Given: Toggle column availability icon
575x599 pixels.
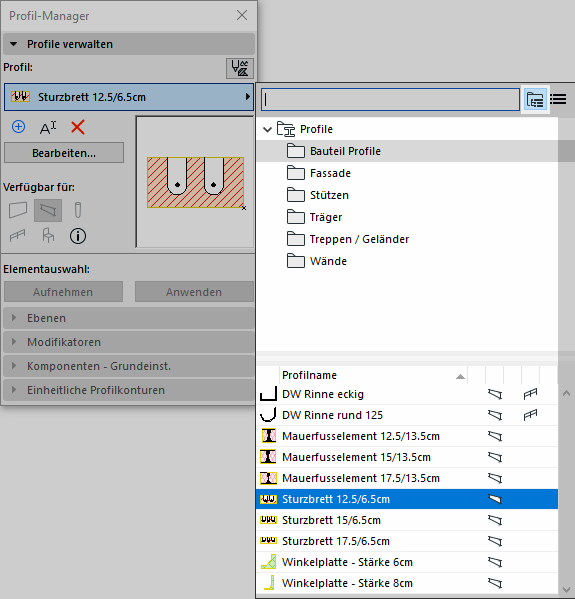Looking at the screenshot, I should 78,210.
